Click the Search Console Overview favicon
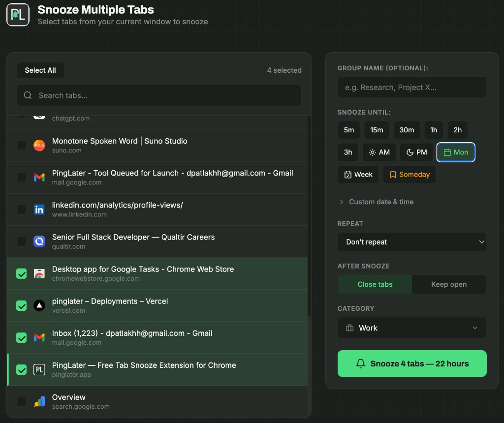The width and height of the screenshot is (504, 423). 39,401
